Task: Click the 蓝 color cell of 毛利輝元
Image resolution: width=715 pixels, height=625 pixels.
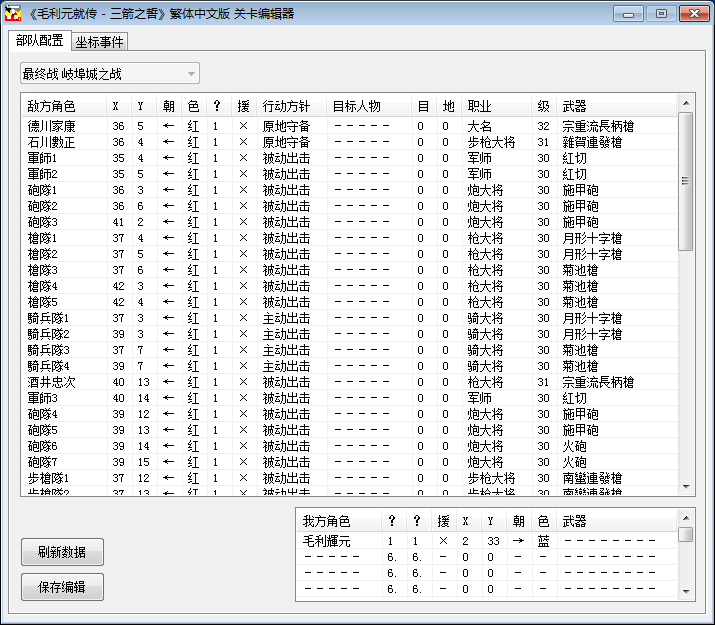Action: tap(543, 541)
